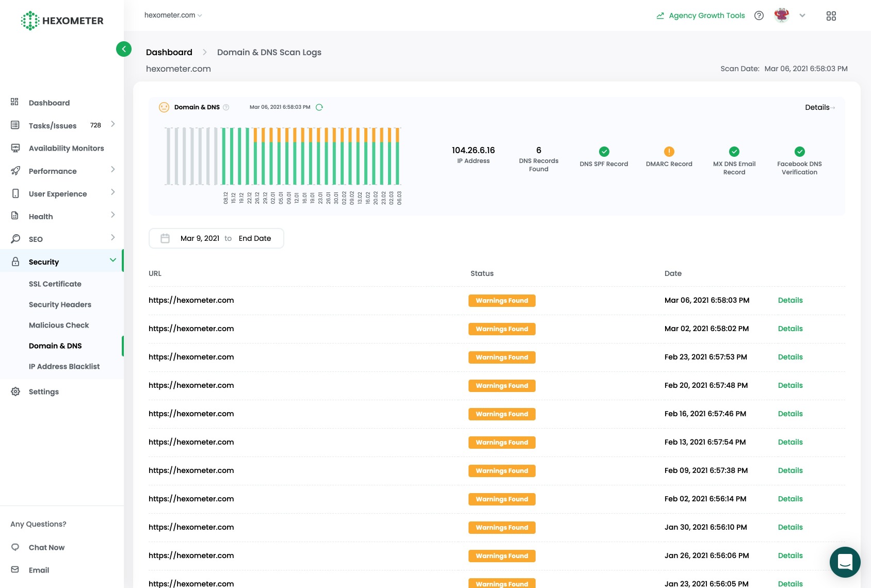Screen dimensions: 871x588
Task: Click the Domain & DNS smiley face status icon
Action: pyautogui.click(x=164, y=107)
